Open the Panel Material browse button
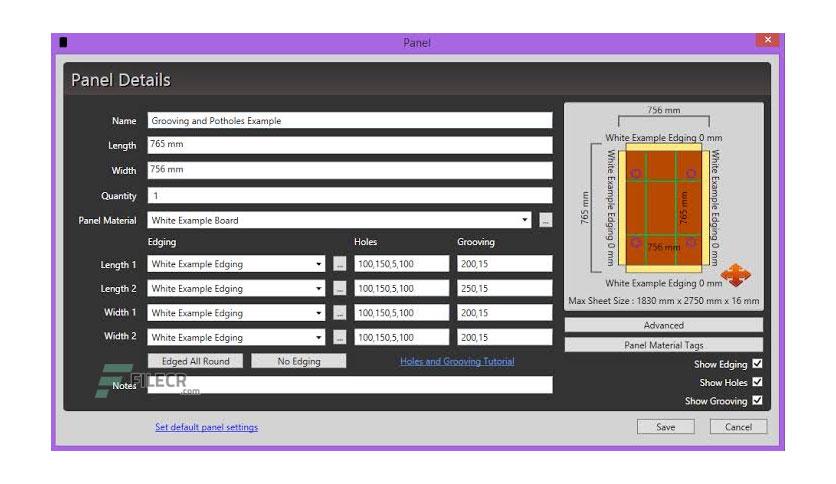 [545, 220]
